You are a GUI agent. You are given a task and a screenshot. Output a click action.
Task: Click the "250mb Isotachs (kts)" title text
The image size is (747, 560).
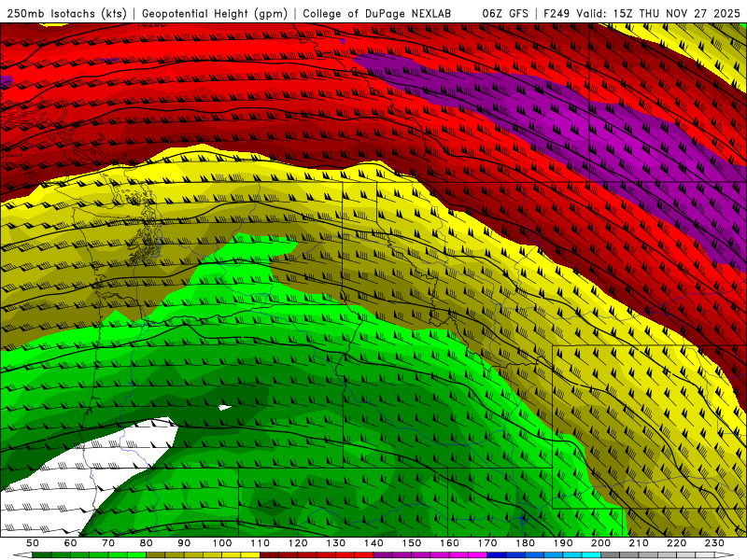click(66, 14)
